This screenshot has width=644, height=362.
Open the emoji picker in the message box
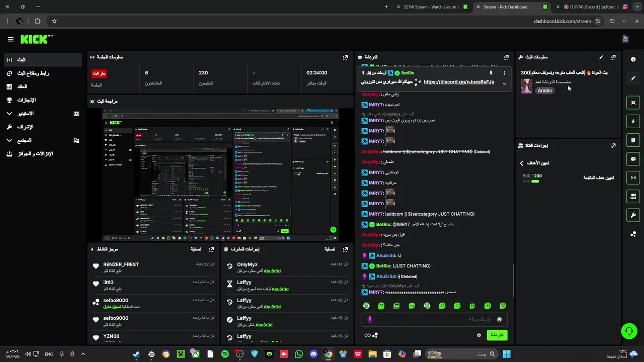[x=499, y=319]
